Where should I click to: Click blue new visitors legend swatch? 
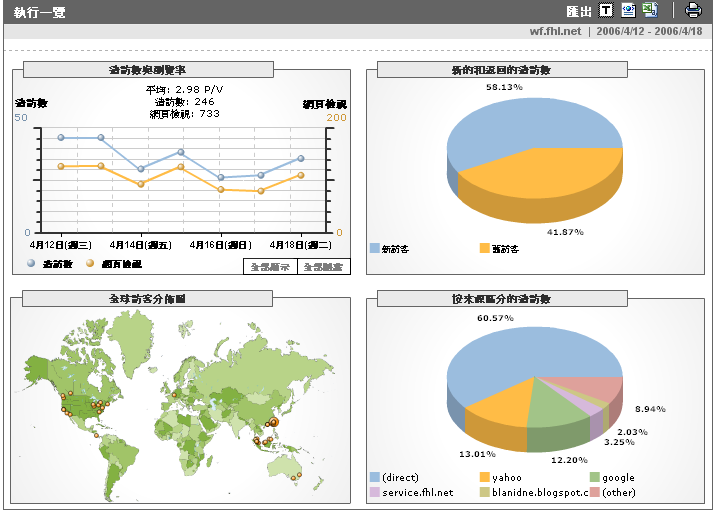375,248
